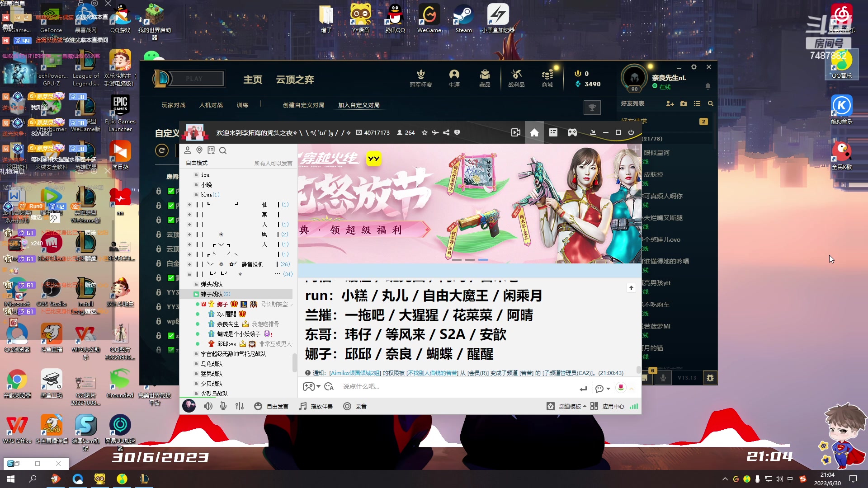The image size is (868, 488).
Task: Report the channel using the shield icon
Action: [457, 132]
